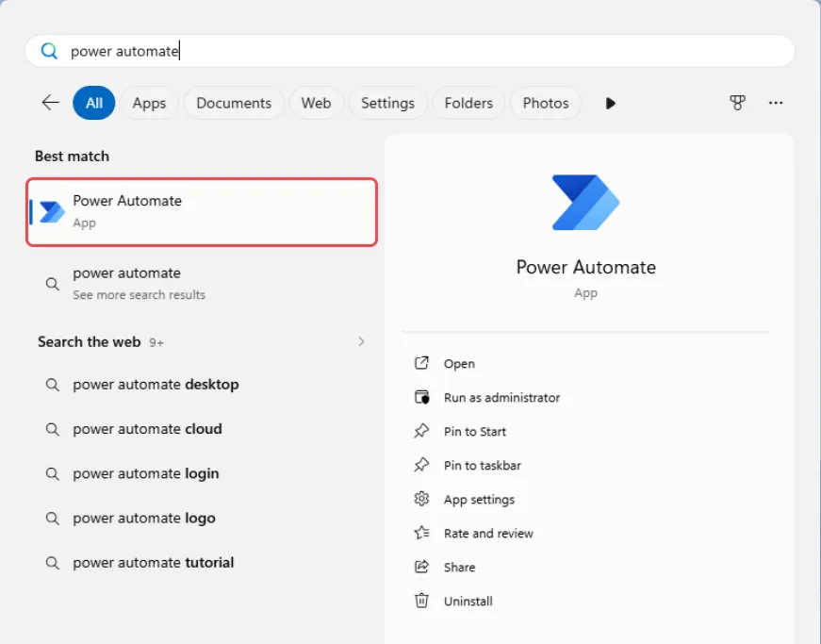
Task: Click the App settings gear icon
Action: tap(421, 499)
